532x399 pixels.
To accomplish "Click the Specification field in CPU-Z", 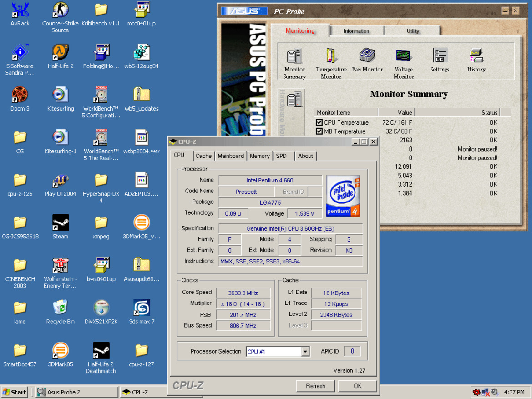I will pyautogui.click(x=290, y=229).
